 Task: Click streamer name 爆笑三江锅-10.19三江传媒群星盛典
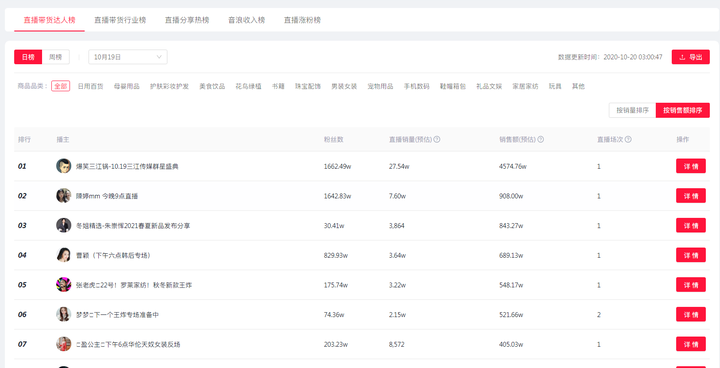[x=127, y=166]
